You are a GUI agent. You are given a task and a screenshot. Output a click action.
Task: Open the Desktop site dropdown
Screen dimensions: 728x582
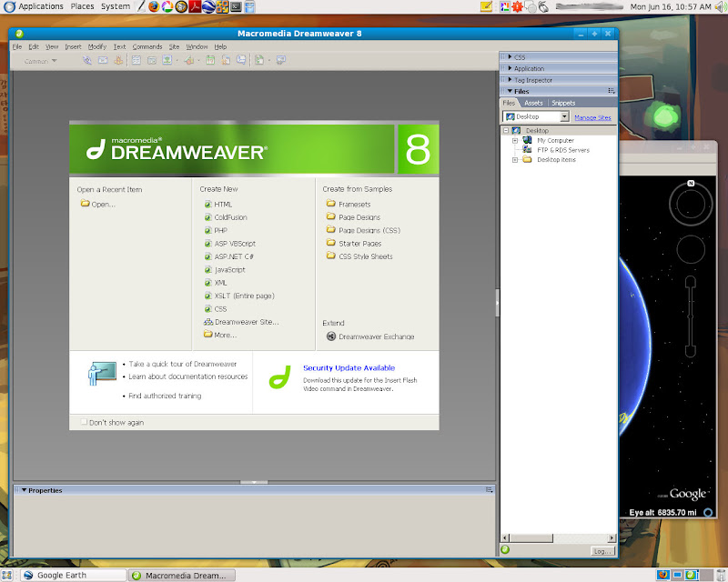(564, 116)
